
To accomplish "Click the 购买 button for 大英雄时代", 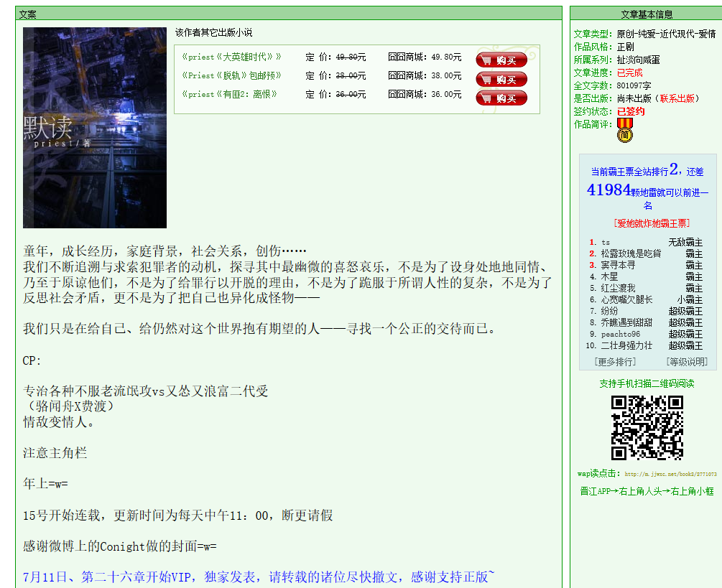I will (501, 60).
